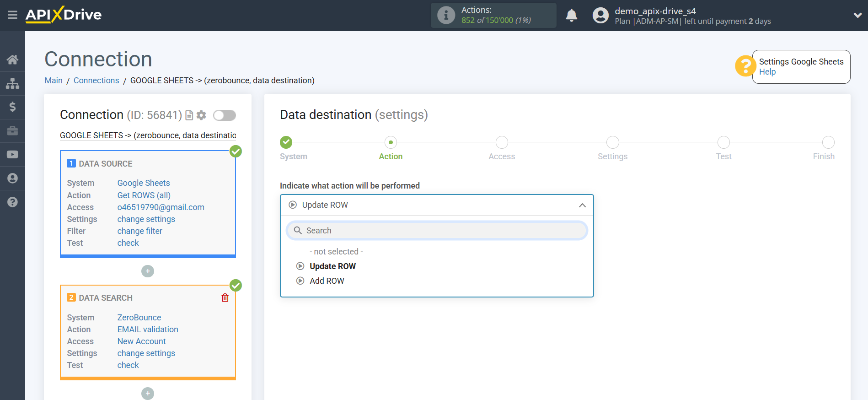Click the action Search input field
The width and height of the screenshot is (868, 400).
[437, 231]
